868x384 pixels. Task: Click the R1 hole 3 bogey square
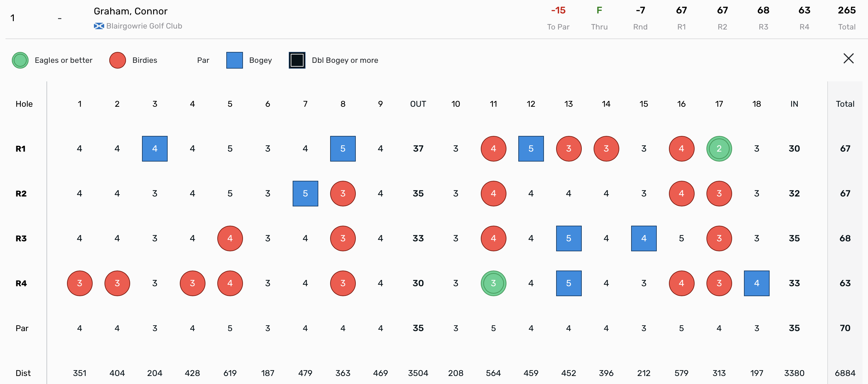155,148
